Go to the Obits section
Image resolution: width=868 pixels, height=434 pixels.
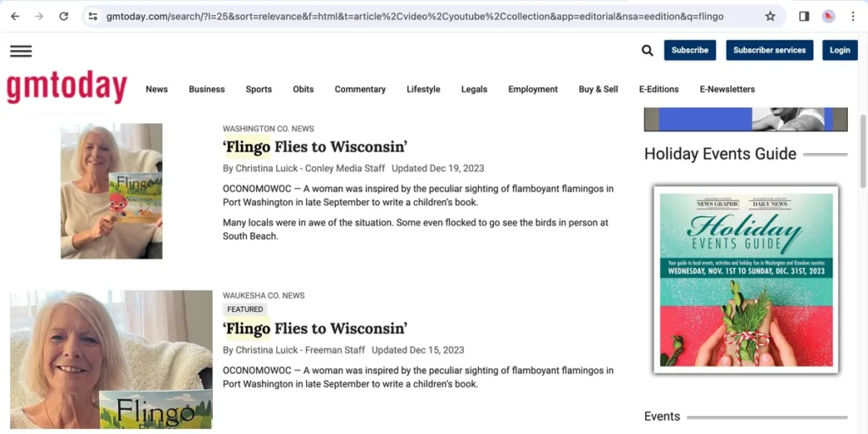click(x=303, y=89)
